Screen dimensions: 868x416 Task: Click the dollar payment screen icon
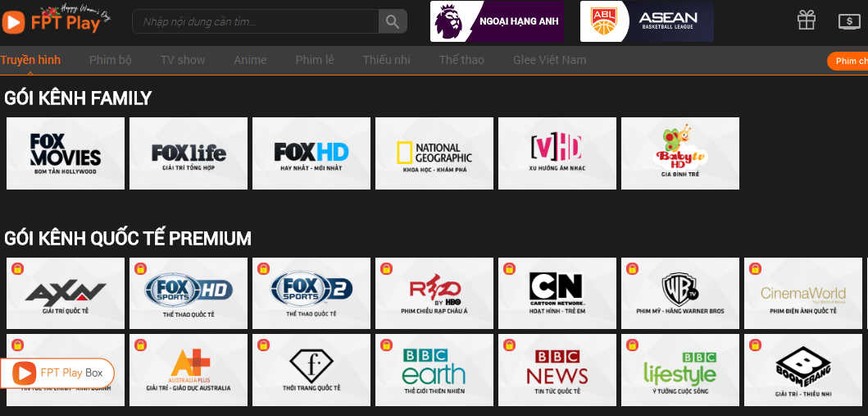click(x=848, y=21)
